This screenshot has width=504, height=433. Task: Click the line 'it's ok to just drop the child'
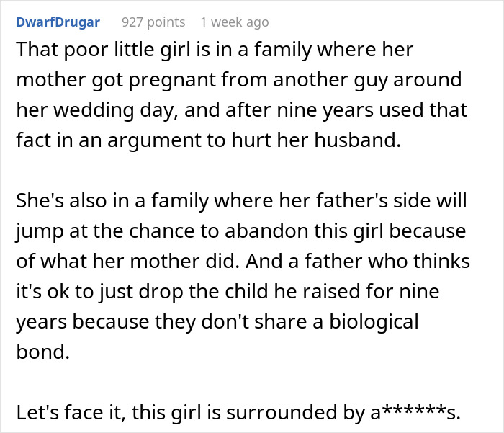pyautogui.click(x=228, y=291)
